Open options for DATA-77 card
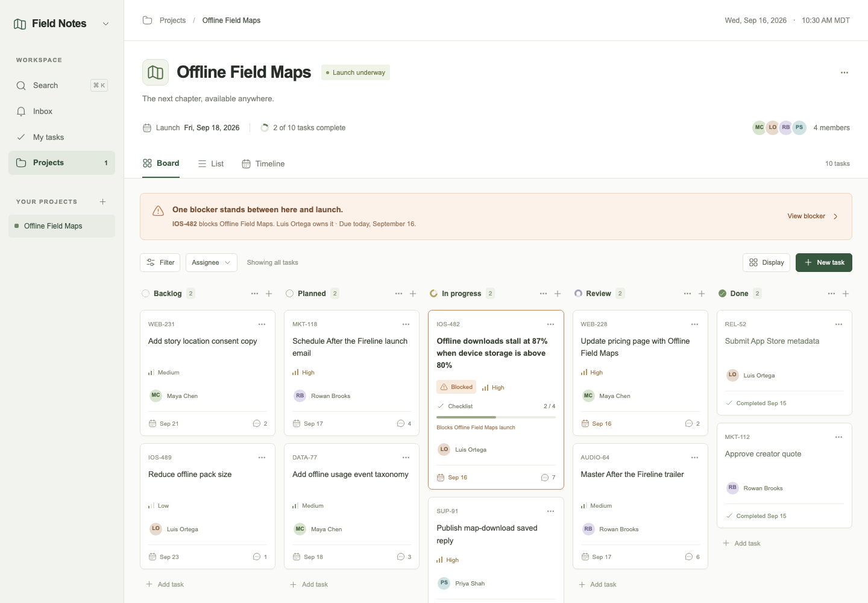The height and width of the screenshot is (603, 868). (406, 458)
